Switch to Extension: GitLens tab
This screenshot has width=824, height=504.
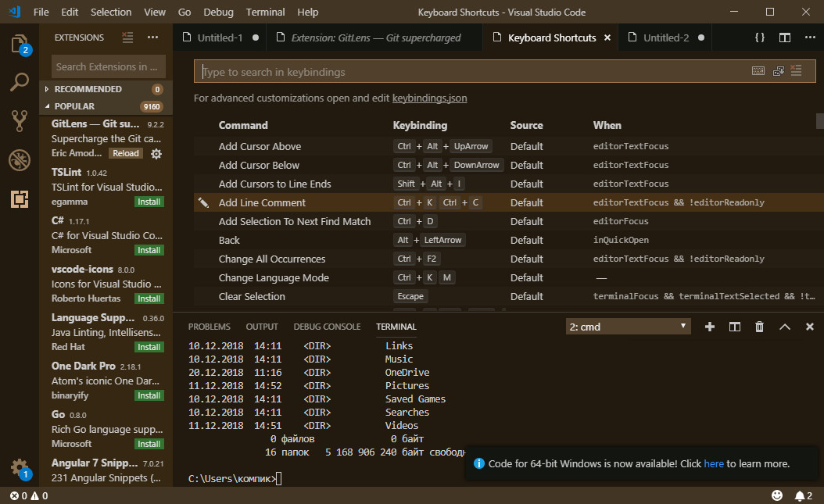374,38
